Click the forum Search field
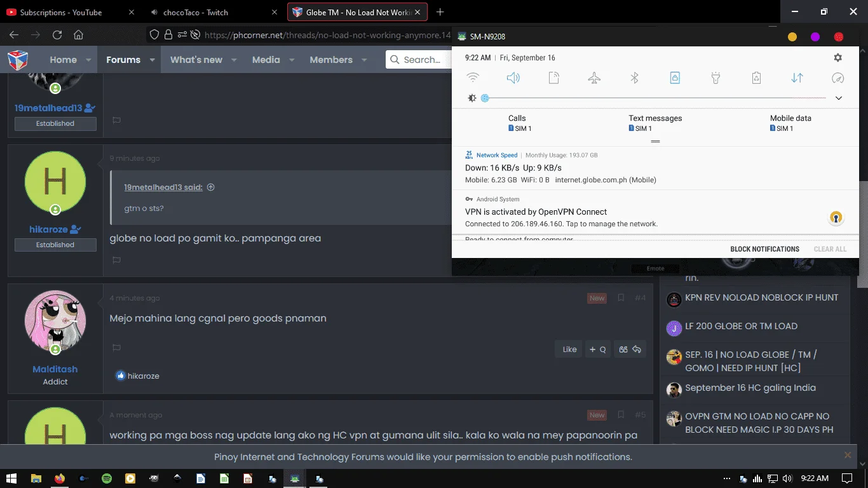Screen dimensions: 868x488 [417, 60]
